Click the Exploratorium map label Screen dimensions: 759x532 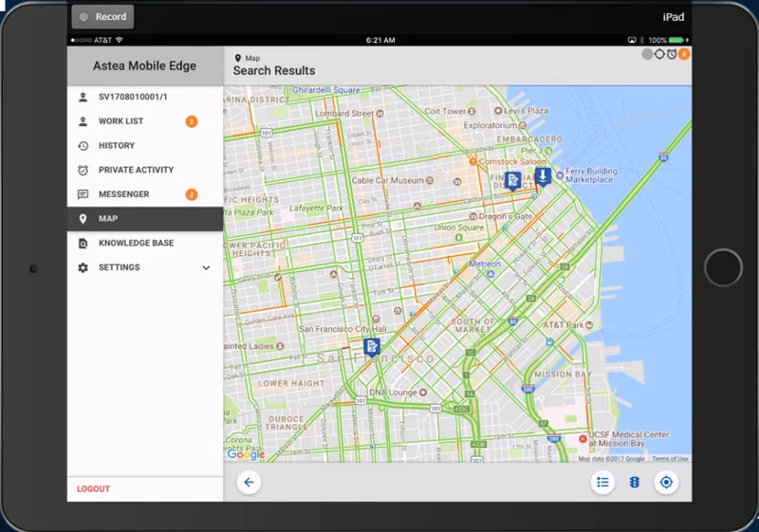(x=491, y=125)
